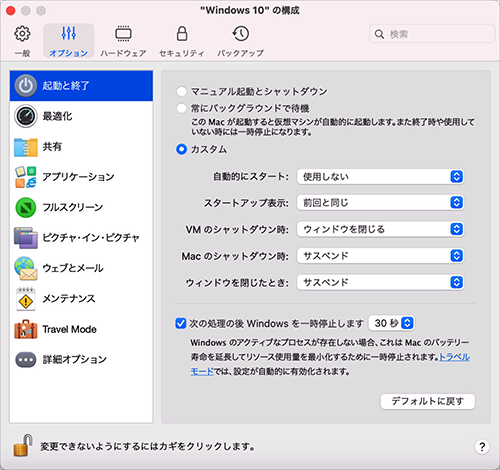This screenshot has width=500, height=470.
Task: Open the ハードウェア chip icon
Action: click(x=123, y=34)
